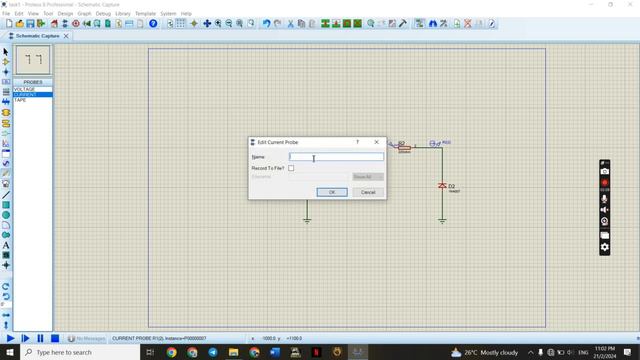The image size is (640, 360).
Task: Select the Graph Mode tool
Action: [6, 143]
